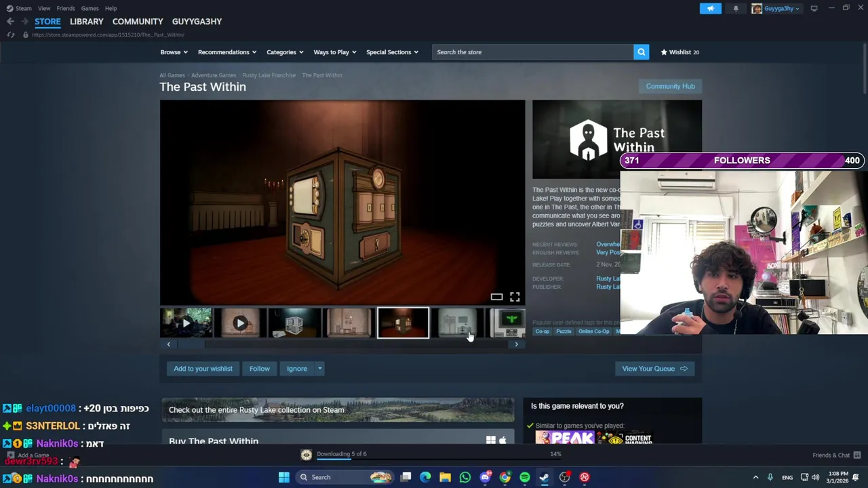
Task: Open Discord from the taskbar
Action: pos(485,477)
